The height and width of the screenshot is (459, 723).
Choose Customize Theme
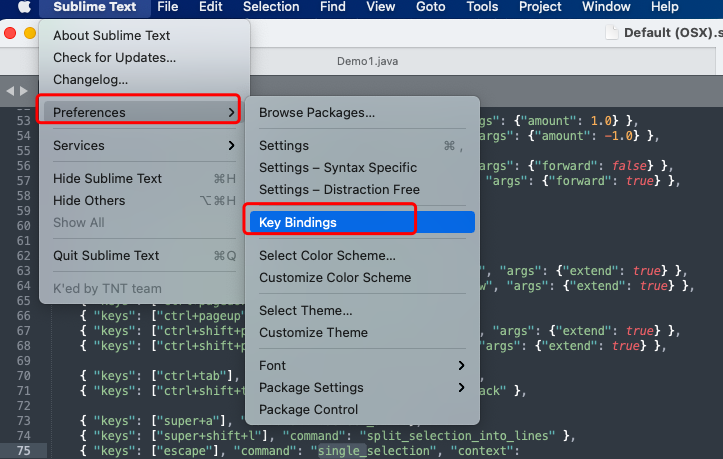pyautogui.click(x=362, y=333)
